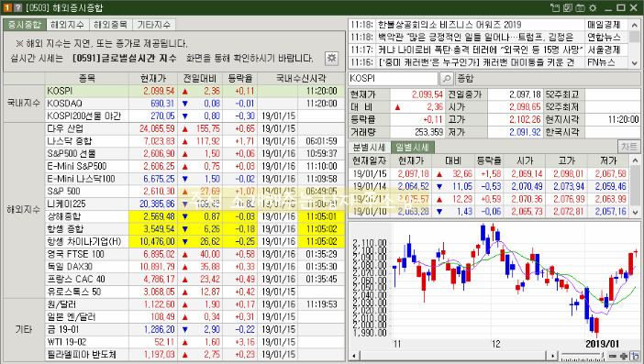Select the KOSPI row in index table
644x364 pixels.
point(194,91)
